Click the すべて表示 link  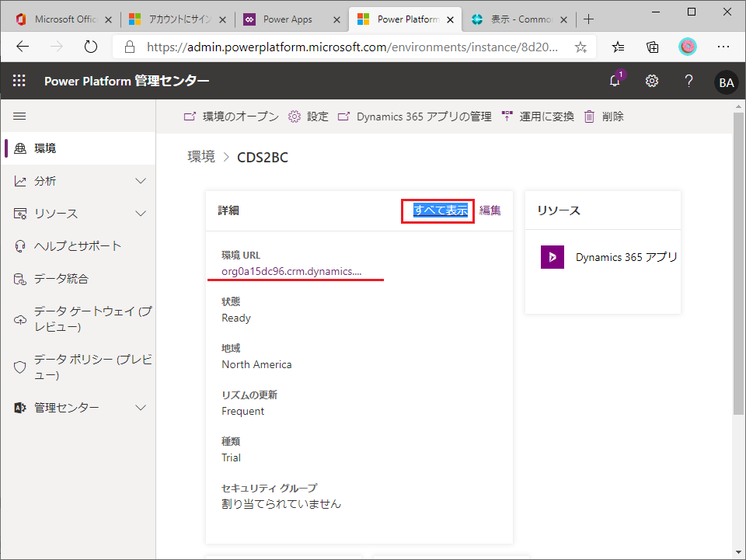click(440, 210)
